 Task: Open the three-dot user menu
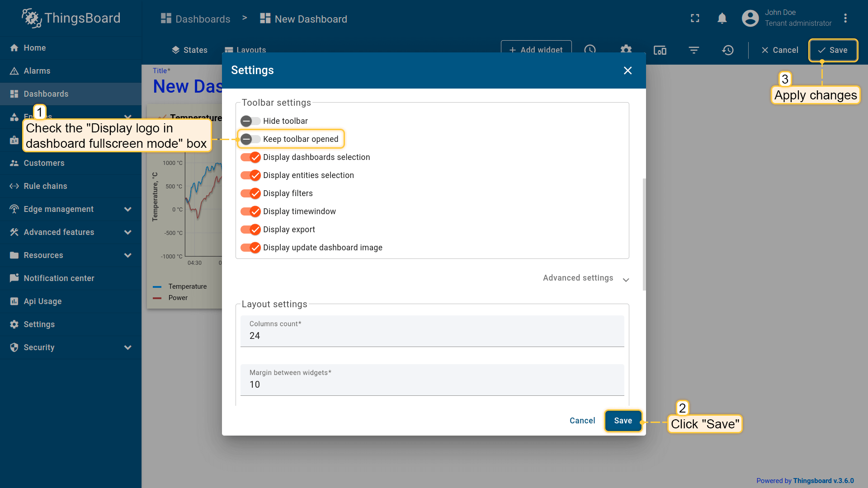click(845, 18)
